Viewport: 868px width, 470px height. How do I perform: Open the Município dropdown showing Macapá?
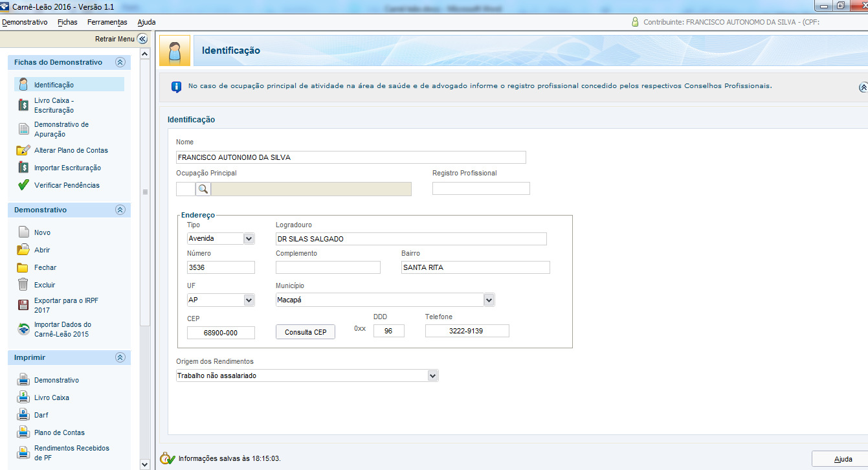click(x=489, y=300)
